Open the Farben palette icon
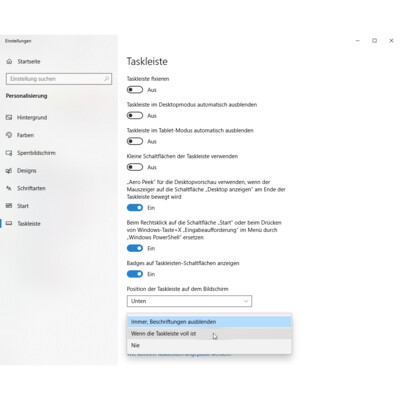This screenshot has width=400, height=400. [9, 135]
